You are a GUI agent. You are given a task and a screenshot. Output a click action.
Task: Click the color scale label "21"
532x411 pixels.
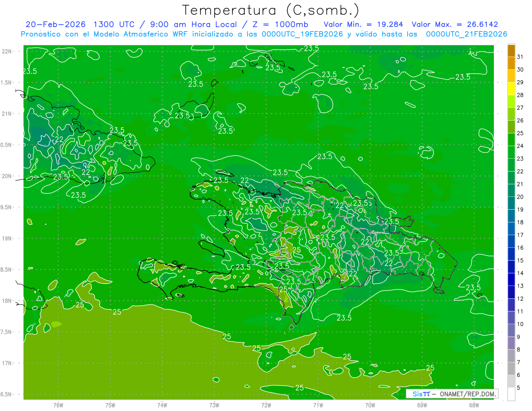click(x=520, y=184)
